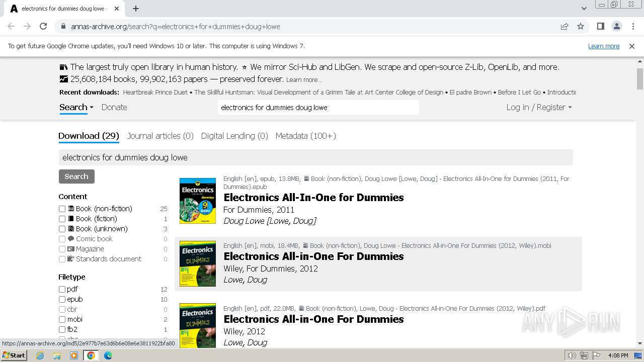Open the 2012 mobi book cover thumbnail
Image resolution: width=644 pixels, height=362 pixels.
click(x=198, y=264)
